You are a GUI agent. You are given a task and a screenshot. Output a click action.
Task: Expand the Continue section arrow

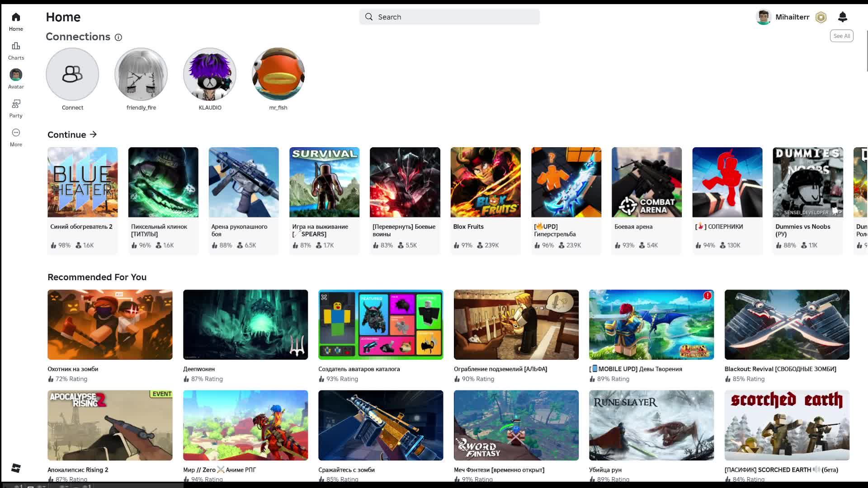point(94,134)
